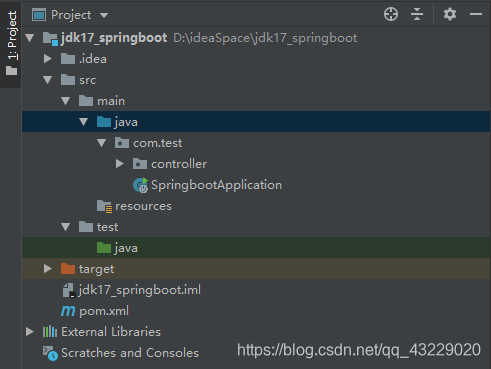The width and height of the screenshot is (491, 369).
Task: Select the target folder label
Action: [x=96, y=269]
